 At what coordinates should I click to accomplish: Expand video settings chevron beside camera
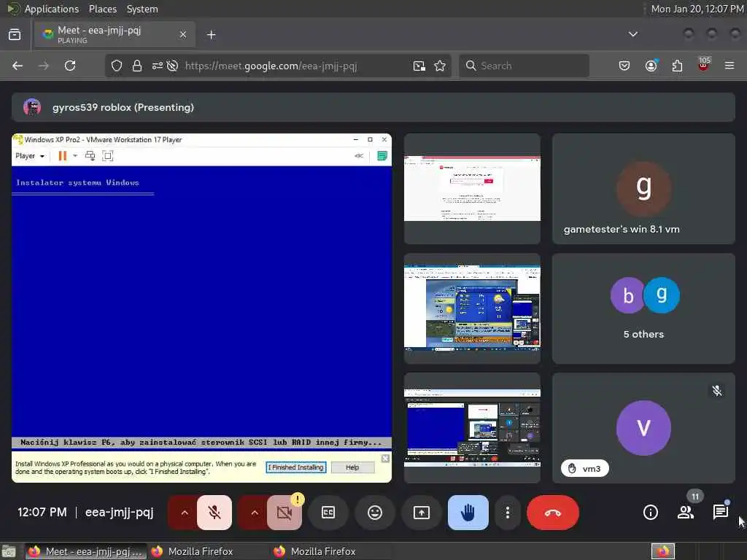coord(254,513)
